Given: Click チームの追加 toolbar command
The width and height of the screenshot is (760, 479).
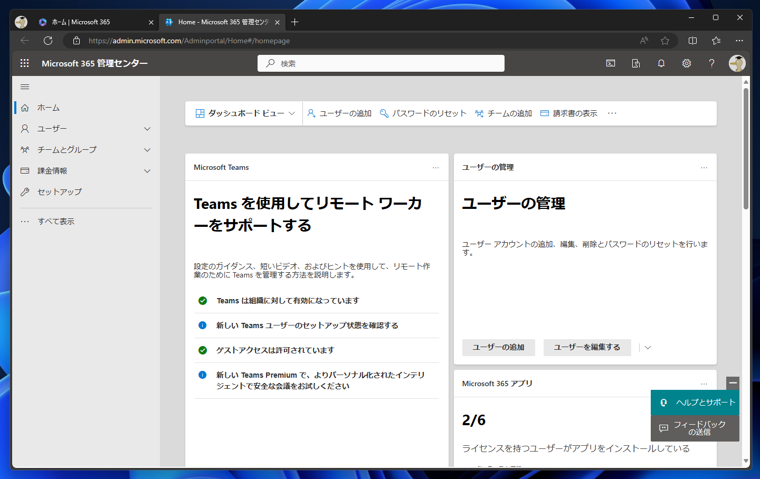Looking at the screenshot, I should [x=503, y=113].
